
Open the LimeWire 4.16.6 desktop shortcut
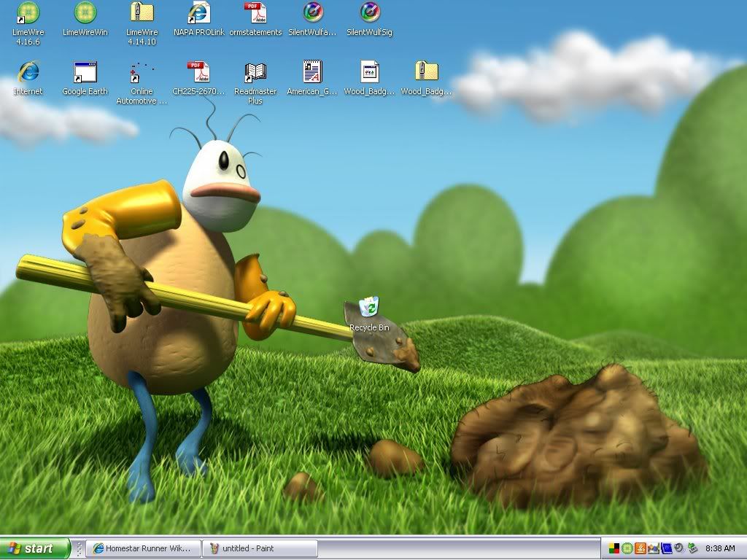pos(28,13)
